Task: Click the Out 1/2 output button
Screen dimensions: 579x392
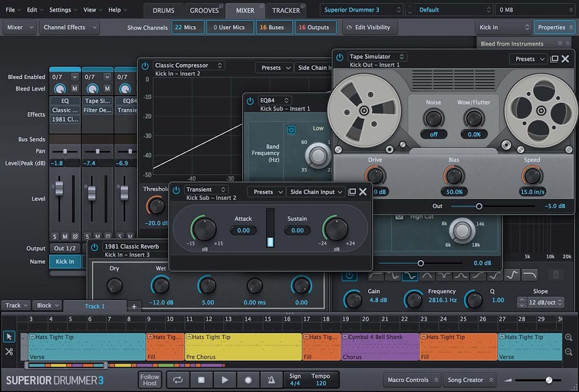Action: coord(65,248)
